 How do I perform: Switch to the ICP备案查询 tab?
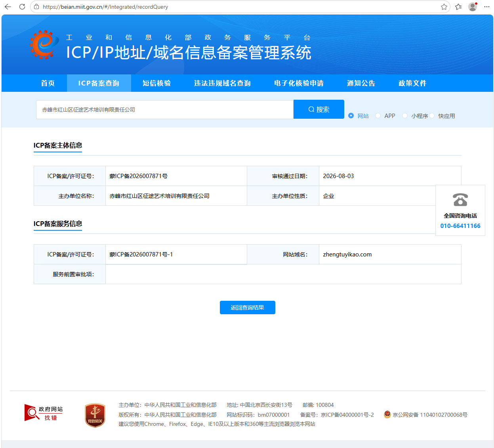99,83
